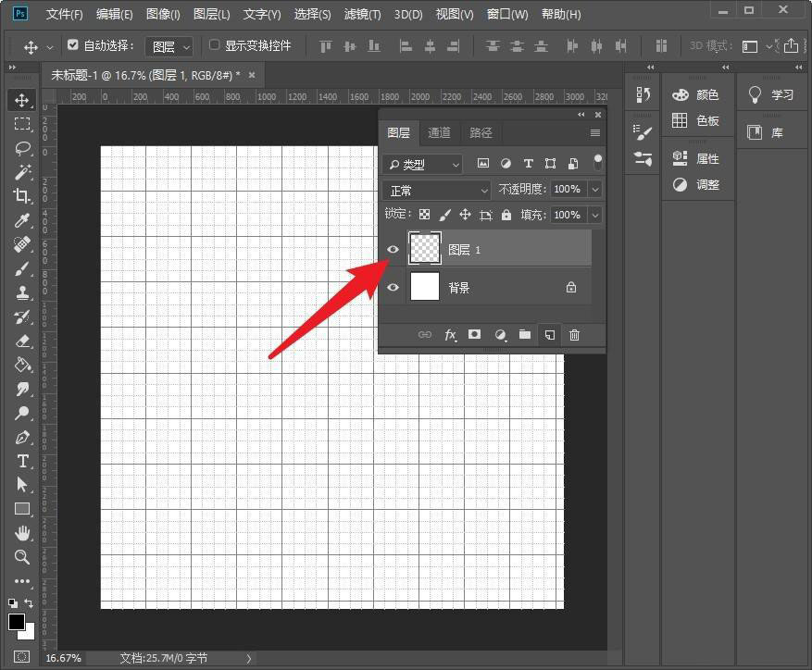Open the layer effects fx menu
Image resolution: width=812 pixels, height=670 pixels.
[x=451, y=335]
